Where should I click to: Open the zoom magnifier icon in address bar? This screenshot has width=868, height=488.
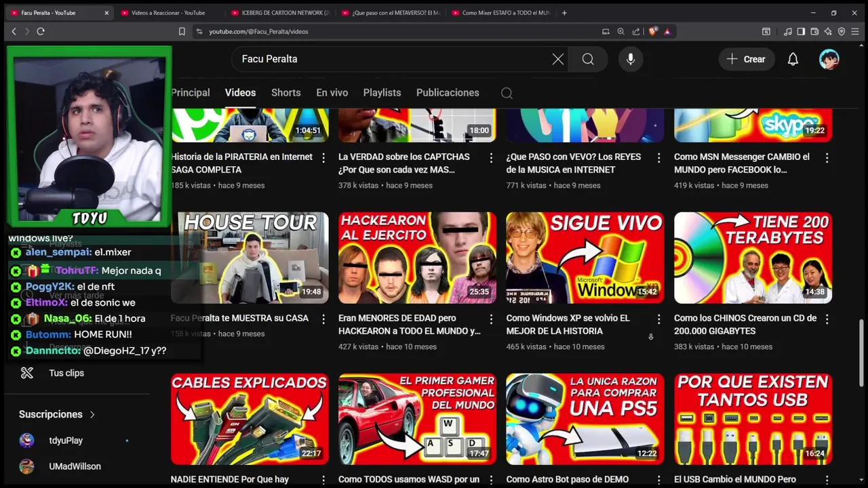tap(620, 31)
